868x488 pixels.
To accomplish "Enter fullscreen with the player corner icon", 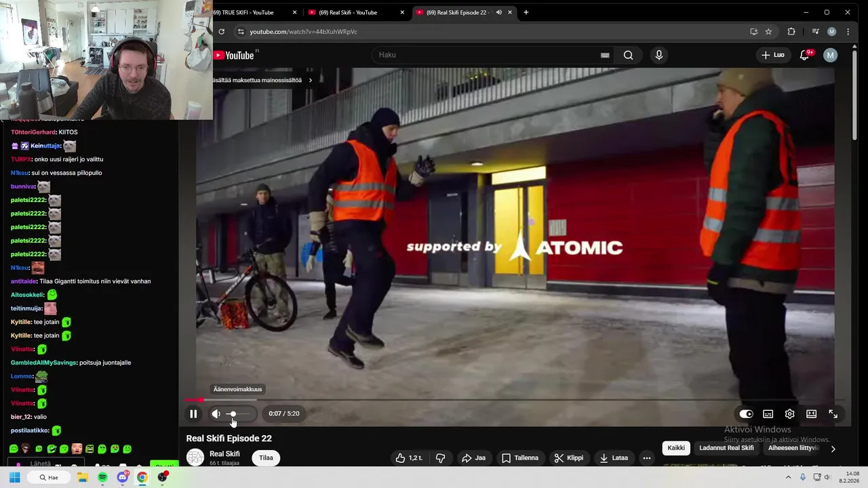I will 833,413.
